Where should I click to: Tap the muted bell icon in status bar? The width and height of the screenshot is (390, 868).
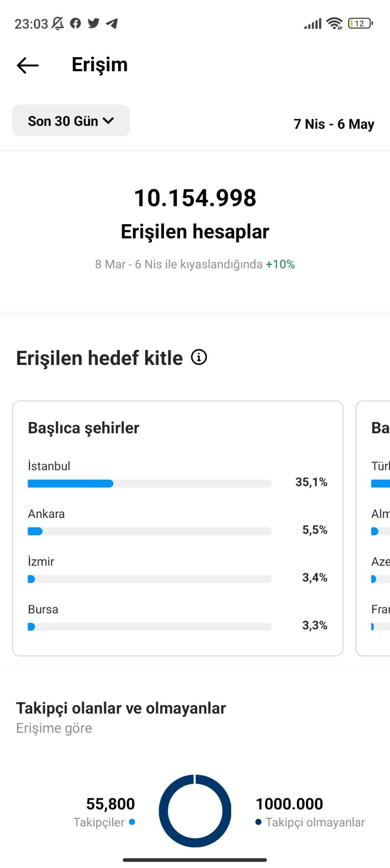(58, 23)
